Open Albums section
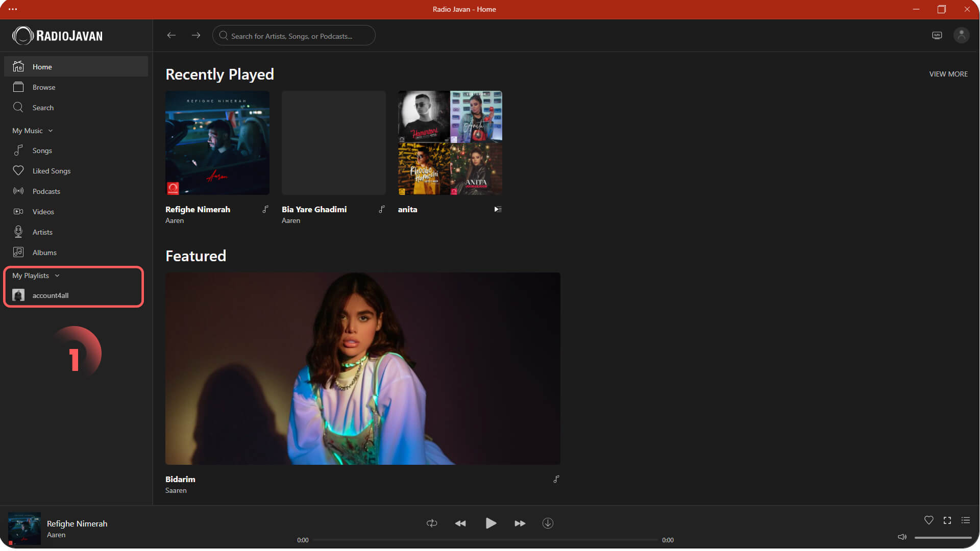Viewport: 980px width, 551px height. (x=76, y=253)
